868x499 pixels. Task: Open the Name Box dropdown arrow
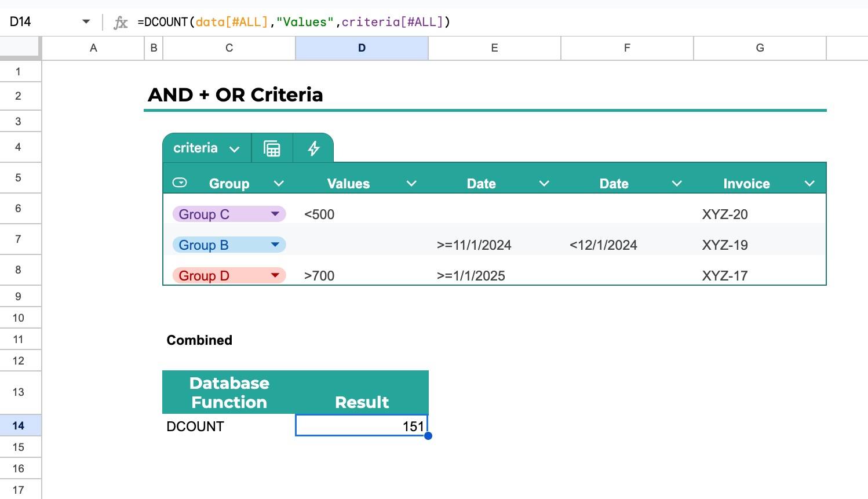click(86, 22)
